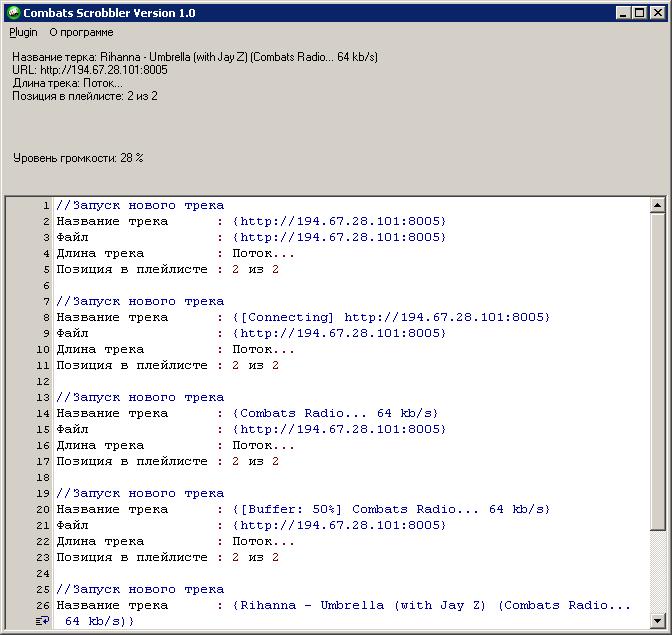Image resolution: width=672 pixels, height=635 pixels.
Task: Click line 2 URL value in log
Action: coord(339,222)
